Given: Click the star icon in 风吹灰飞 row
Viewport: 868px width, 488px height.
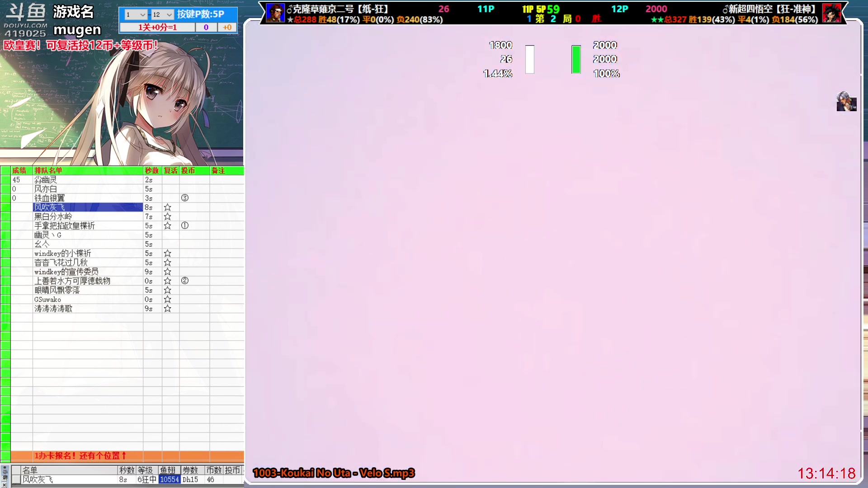Looking at the screenshot, I should point(167,207).
